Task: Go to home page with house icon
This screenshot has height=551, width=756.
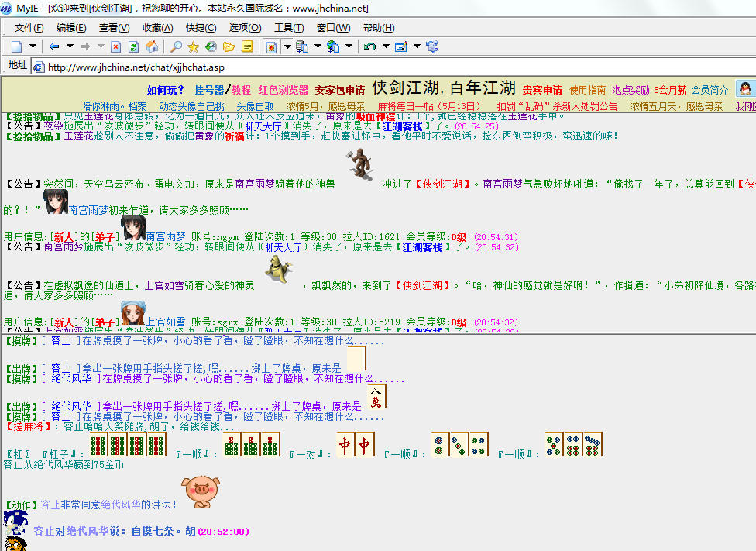Action: coord(152,46)
